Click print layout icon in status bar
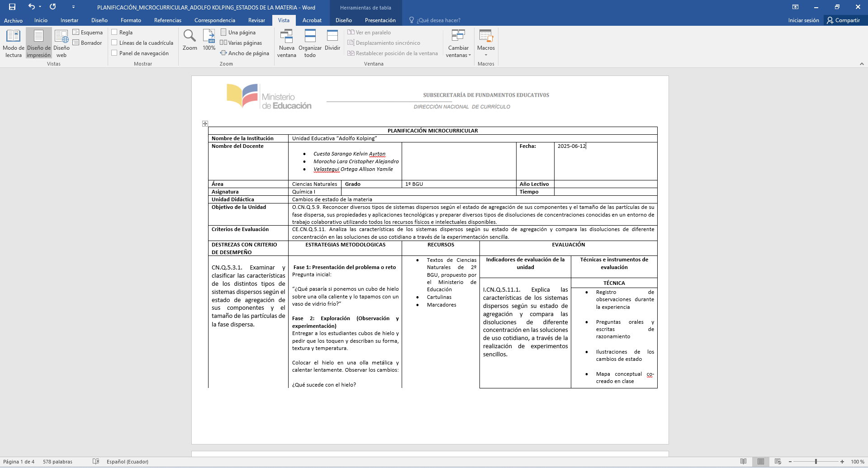Screen dimensions: 868x468 pyautogui.click(x=761, y=462)
